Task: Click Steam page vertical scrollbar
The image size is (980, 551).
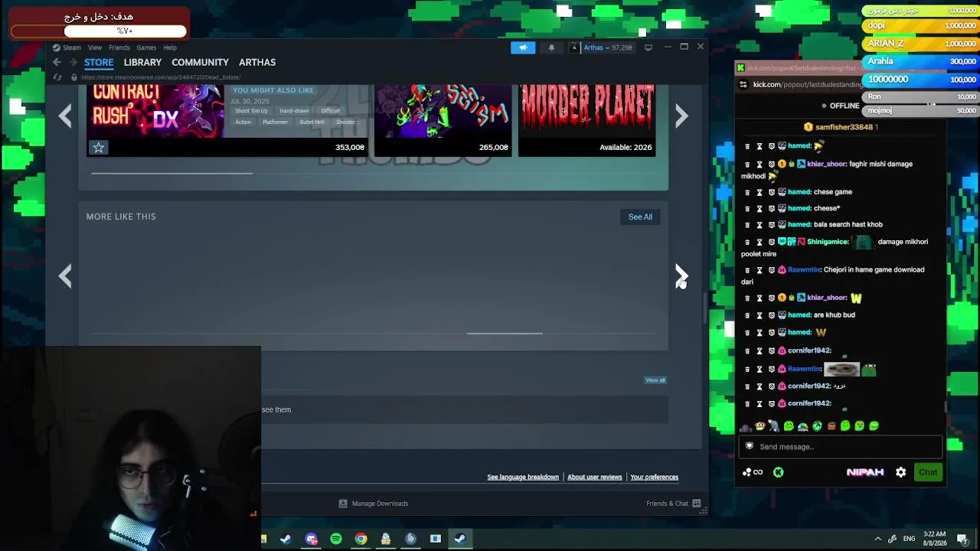Action: point(704,308)
